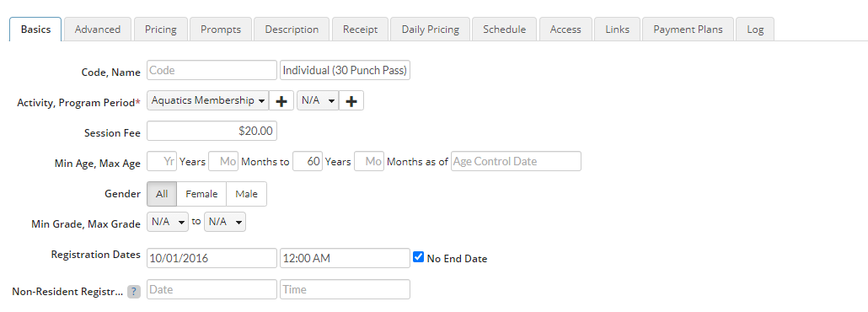
Task: Open the Receipt tab
Action: coord(360,30)
